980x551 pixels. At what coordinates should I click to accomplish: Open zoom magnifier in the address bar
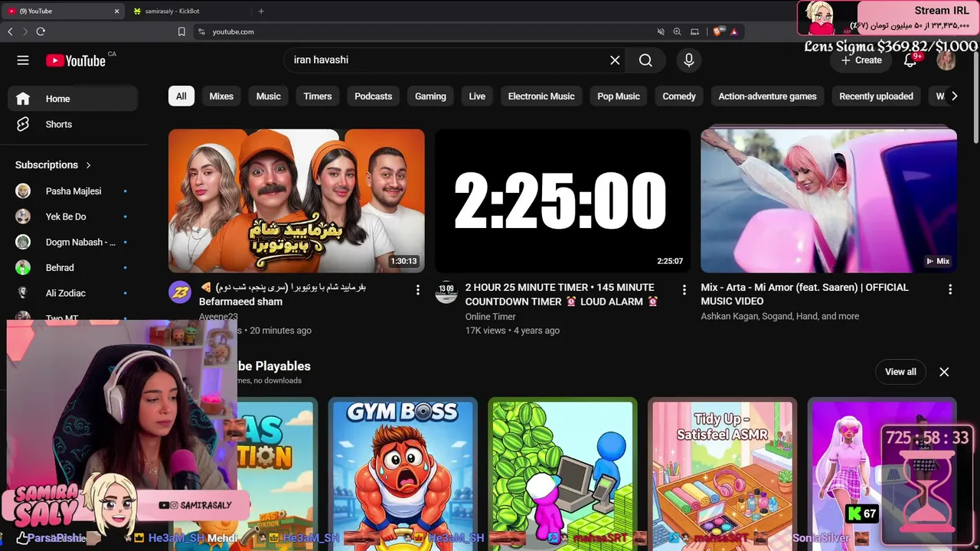[677, 31]
